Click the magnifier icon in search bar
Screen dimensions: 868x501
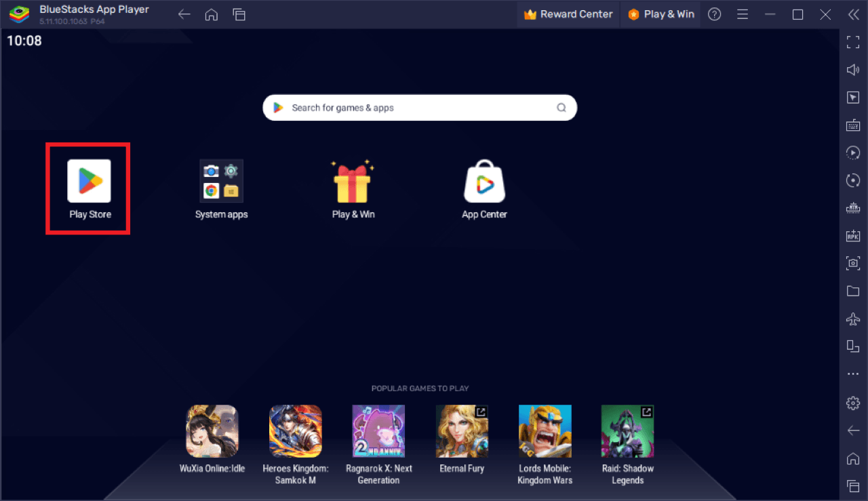click(x=561, y=108)
